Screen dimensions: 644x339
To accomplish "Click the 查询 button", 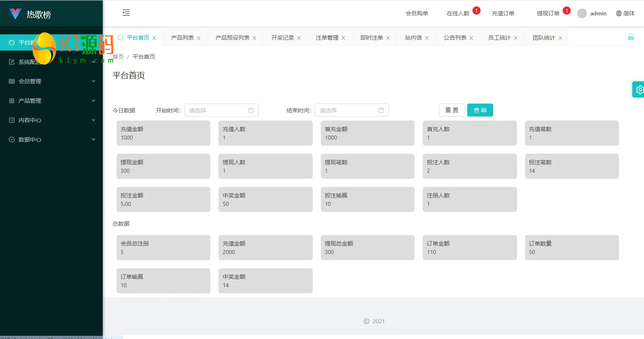I will (x=480, y=110).
